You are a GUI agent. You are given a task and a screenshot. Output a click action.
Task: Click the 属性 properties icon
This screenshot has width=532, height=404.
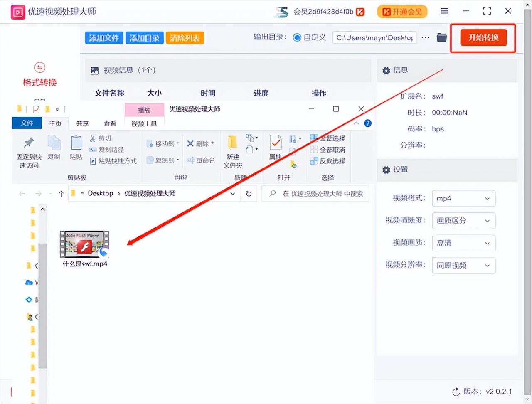tap(275, 143)
